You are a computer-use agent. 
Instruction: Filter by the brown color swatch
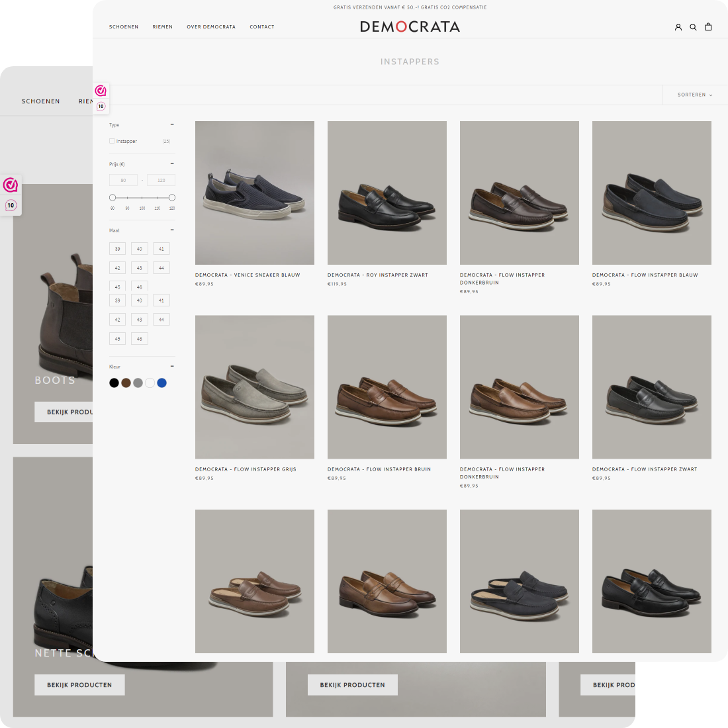126,383
